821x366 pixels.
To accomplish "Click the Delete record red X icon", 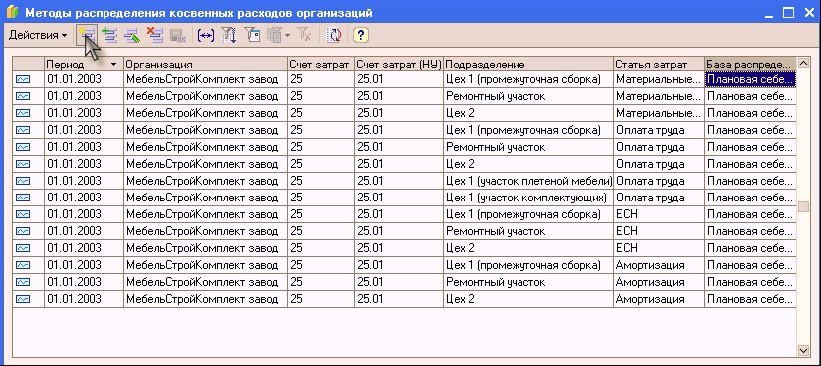I will pyautogui.click(x=154, y=35).
